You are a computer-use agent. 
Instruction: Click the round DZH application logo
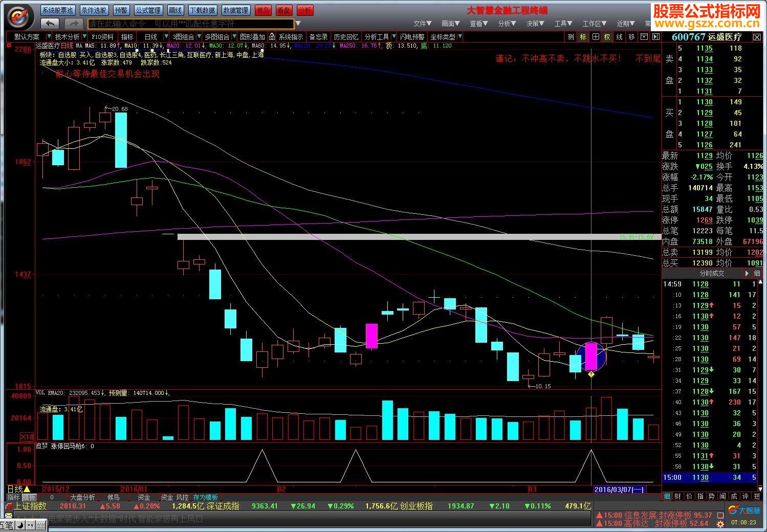pos(18,17)
